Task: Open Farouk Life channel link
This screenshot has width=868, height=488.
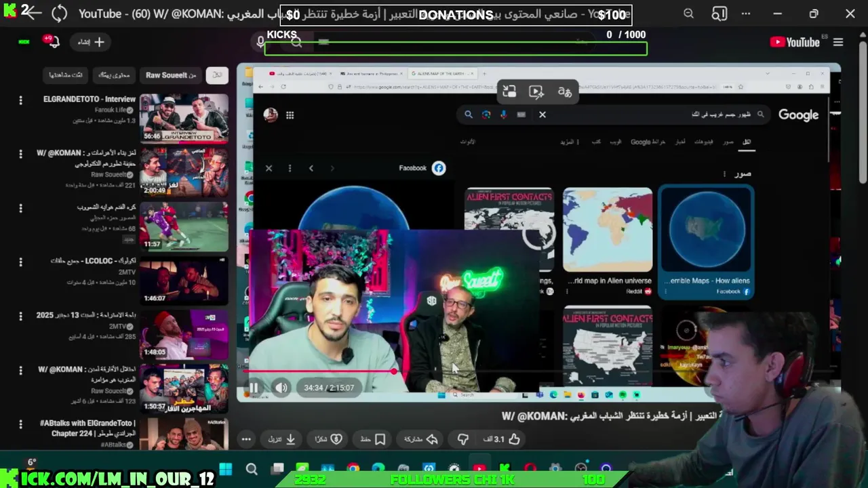Action: (x=111, y=110)
